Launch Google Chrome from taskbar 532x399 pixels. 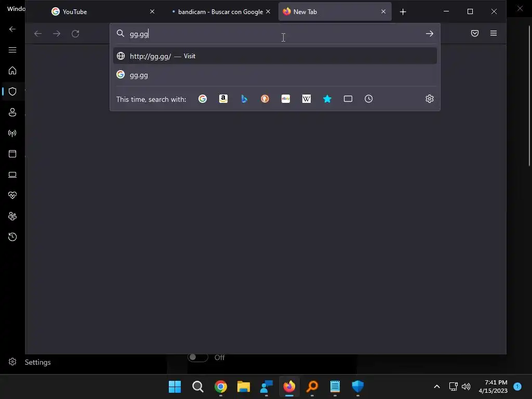click(220, 387)
